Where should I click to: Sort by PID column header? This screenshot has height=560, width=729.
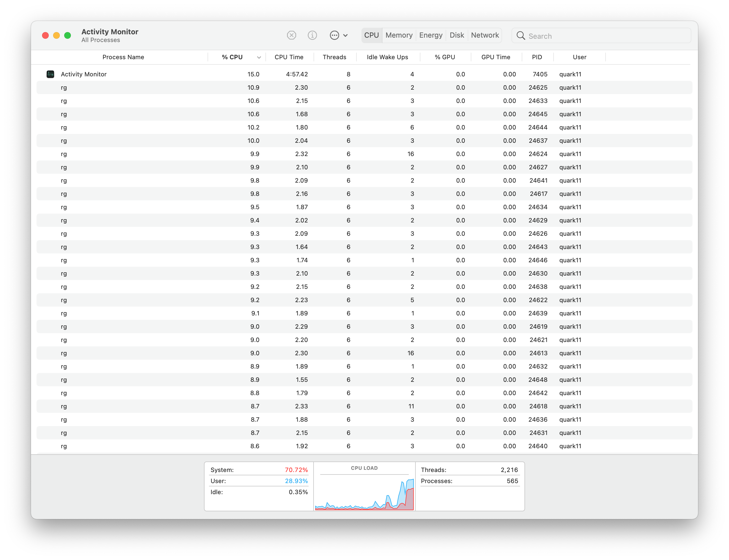[537, 57]
